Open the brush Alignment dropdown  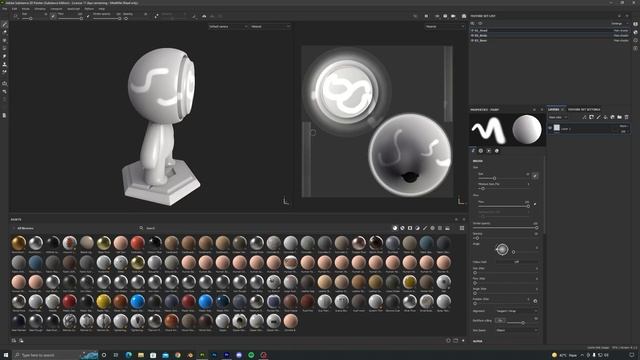517,311
